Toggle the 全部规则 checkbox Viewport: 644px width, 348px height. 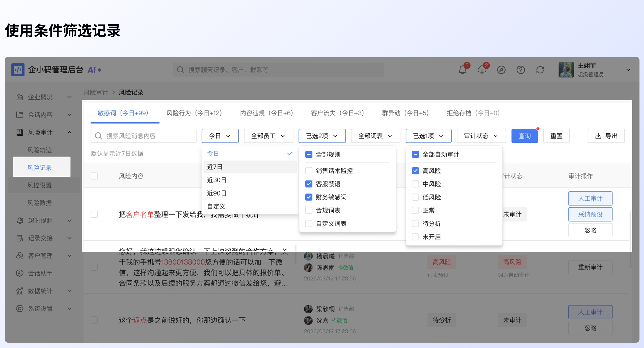tap(309, 154)
